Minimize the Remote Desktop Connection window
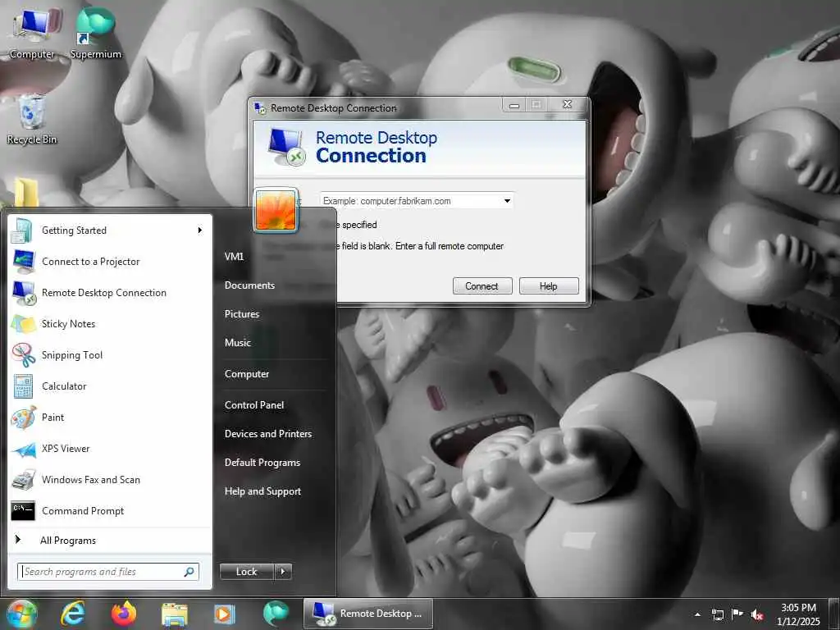 pyautogui.click(x=514, y=106)
